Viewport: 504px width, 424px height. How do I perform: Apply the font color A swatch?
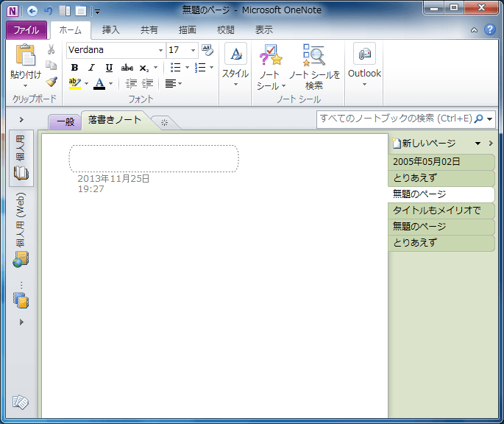click(x=99, y=84)
